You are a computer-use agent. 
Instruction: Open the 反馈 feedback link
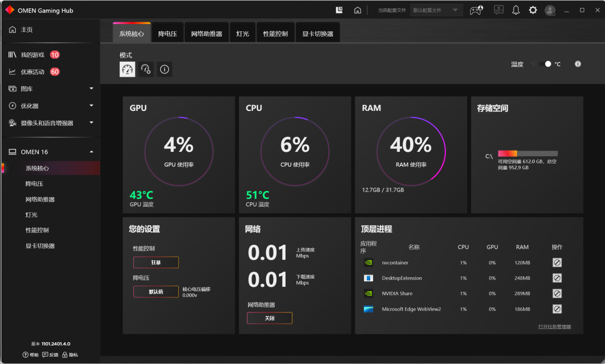pos(50,354)
